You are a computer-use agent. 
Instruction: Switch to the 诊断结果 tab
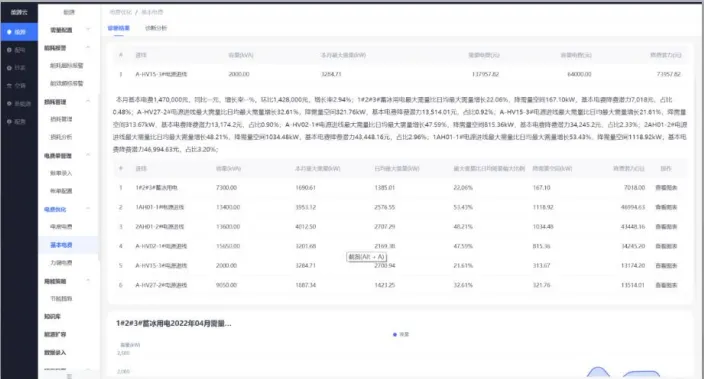coord(119,28)
